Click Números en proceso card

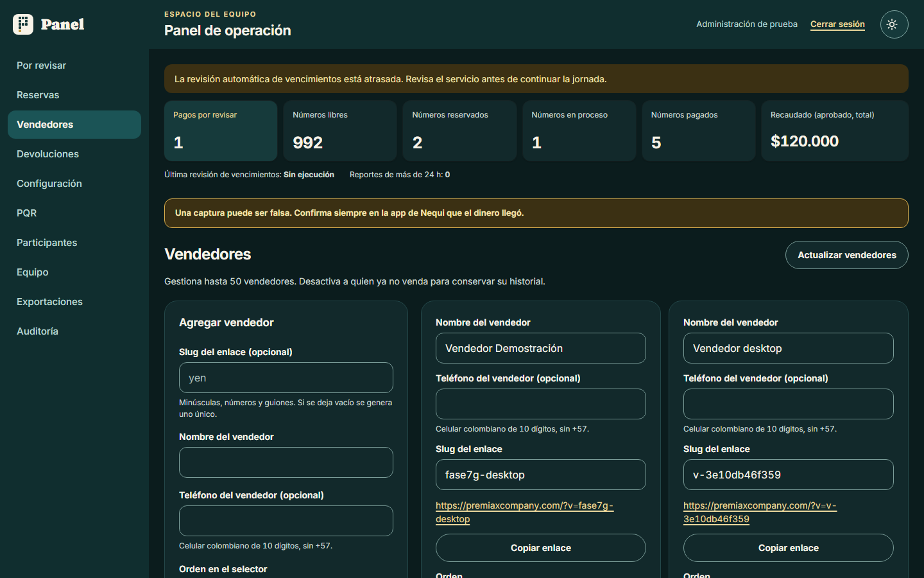pos(579,130)
